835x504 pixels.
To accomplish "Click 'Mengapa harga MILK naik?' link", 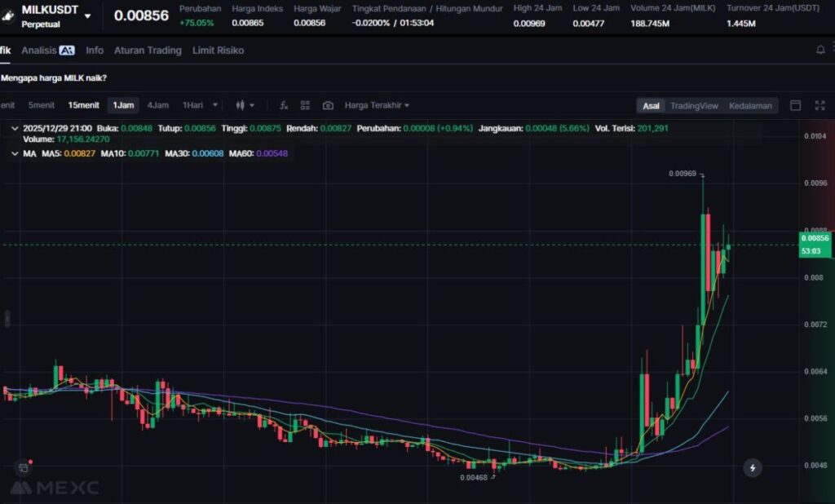I will click(53, 77).
